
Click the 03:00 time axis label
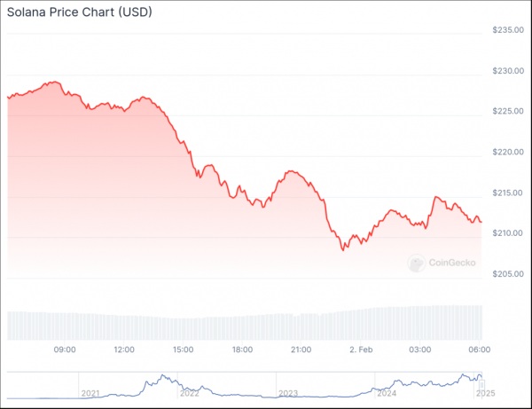420,350
